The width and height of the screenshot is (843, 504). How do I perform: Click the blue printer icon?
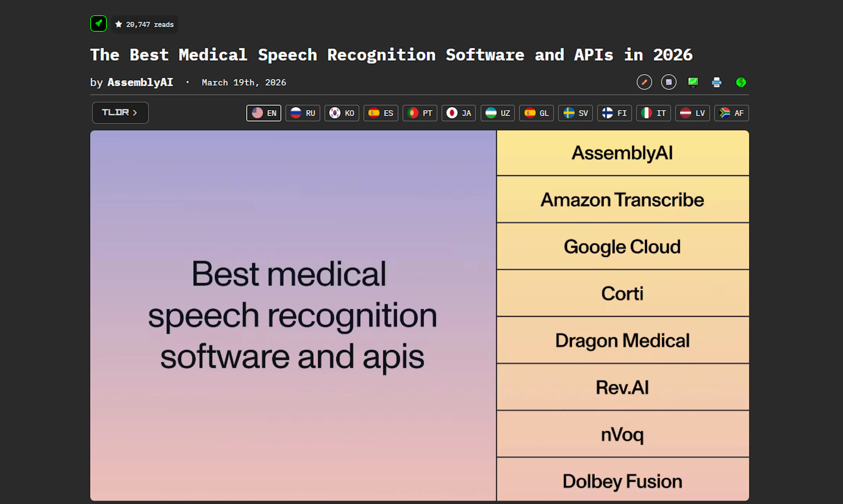(x=717, y=82)
